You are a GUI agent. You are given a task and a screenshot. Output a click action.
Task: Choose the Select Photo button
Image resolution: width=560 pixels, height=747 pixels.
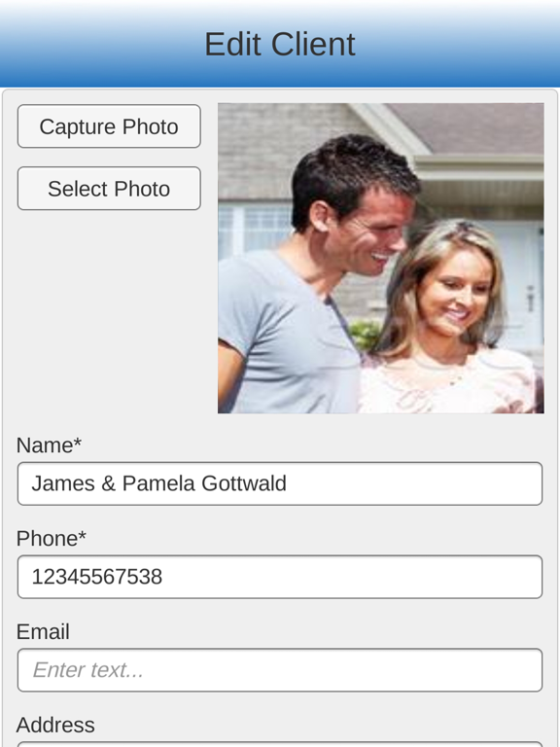point(109,188)
